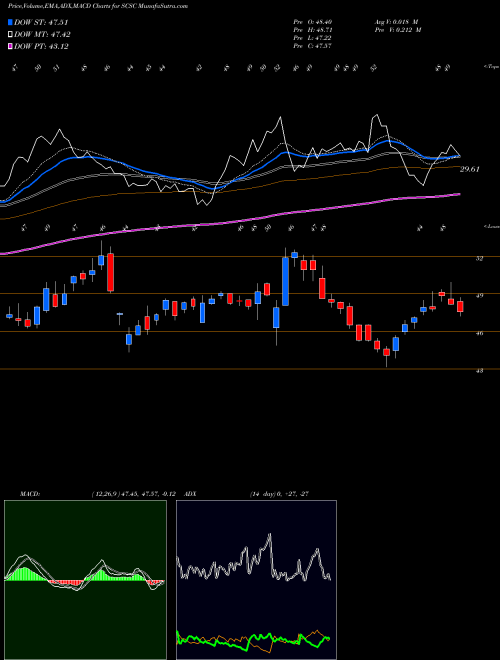Screen dimensions: 500x660
Task: Select the 'DOW ST: 47.51' legend text
Action: pyautogui.click(x=41, y=22)
